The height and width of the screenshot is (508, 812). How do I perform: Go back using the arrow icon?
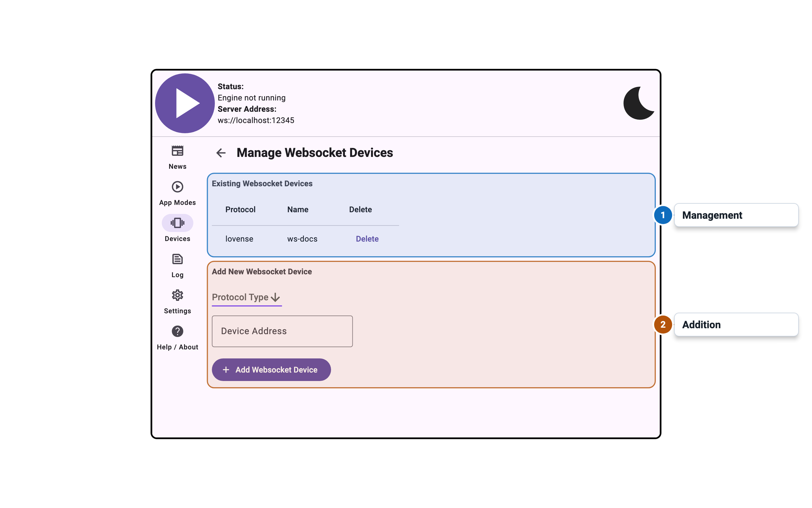pyautogui.click(x=221, y=153)
